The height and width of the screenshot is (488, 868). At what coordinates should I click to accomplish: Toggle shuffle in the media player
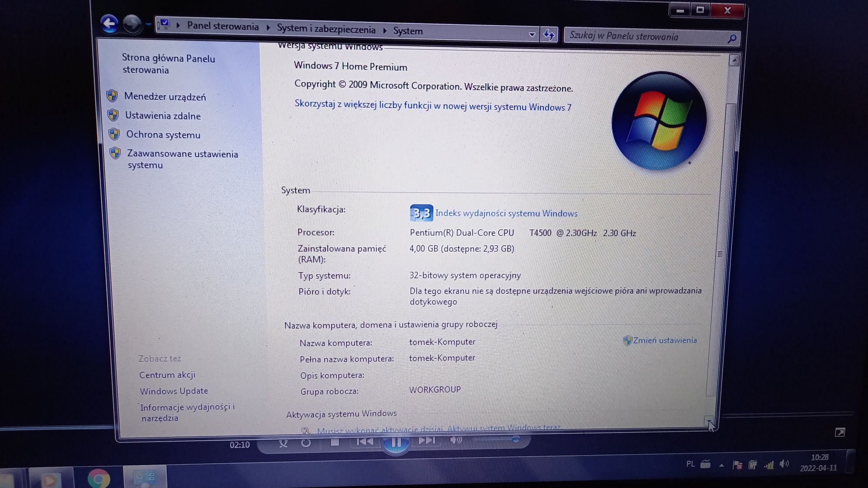[x=283, y=443]
